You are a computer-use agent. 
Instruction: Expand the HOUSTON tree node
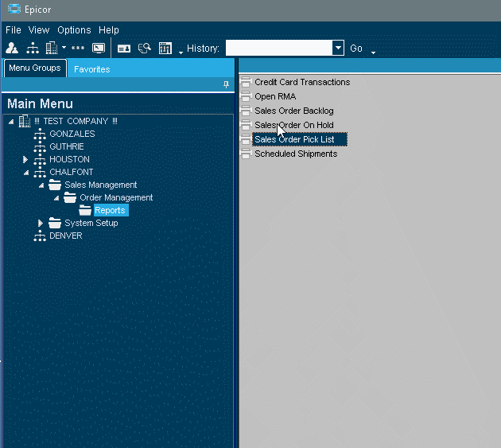click(x=25, y=159)
